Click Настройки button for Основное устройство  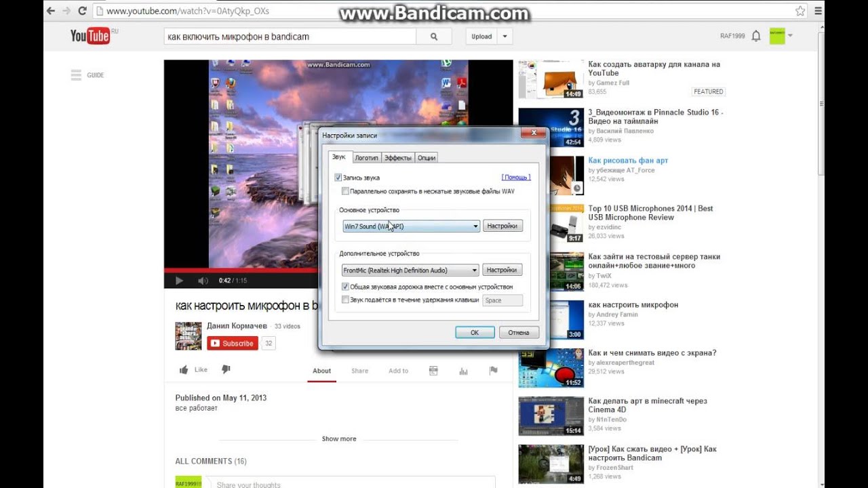point(502,226)
